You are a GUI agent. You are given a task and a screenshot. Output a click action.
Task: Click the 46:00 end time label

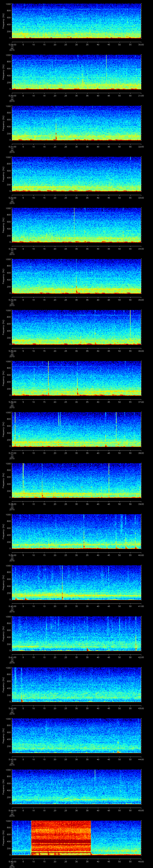pos(141,861)
